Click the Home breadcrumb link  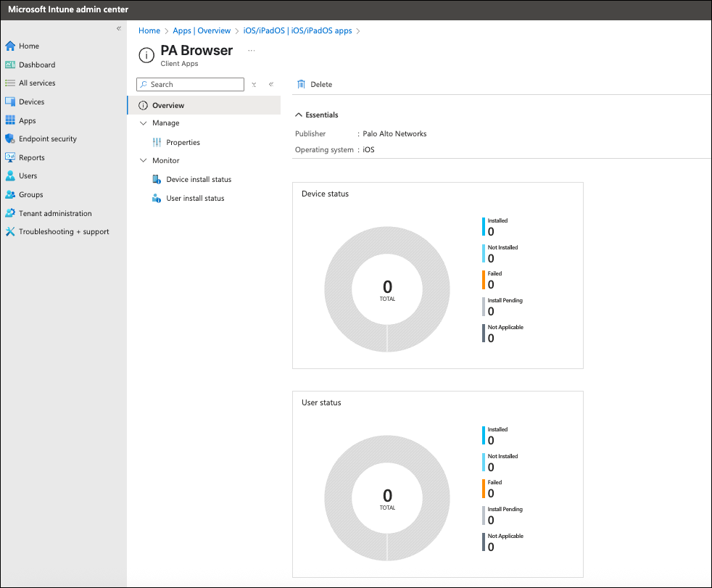click(149, 30)
